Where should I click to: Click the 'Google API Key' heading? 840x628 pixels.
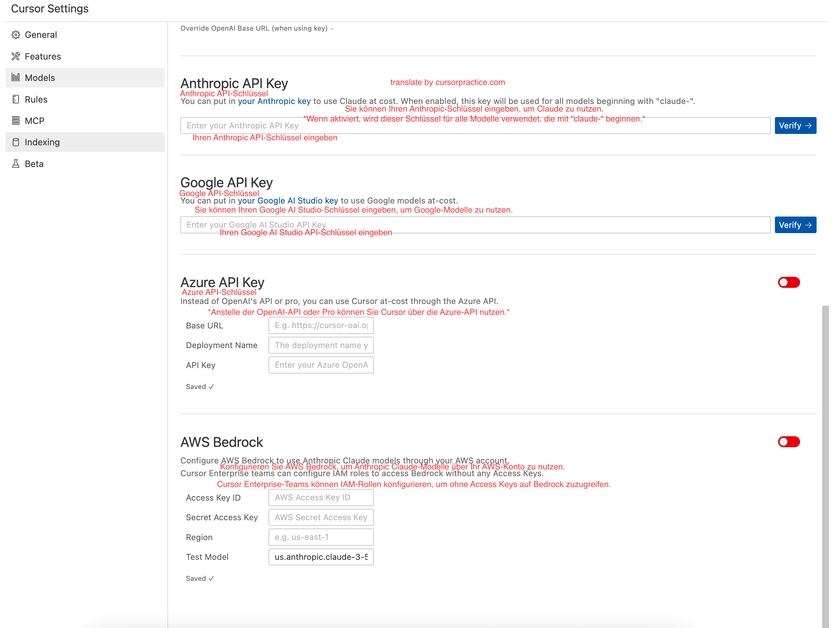226,182
